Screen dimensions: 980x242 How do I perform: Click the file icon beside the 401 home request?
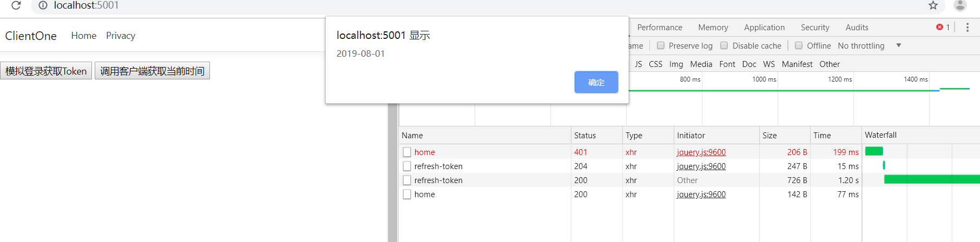[x=407, y=152]
